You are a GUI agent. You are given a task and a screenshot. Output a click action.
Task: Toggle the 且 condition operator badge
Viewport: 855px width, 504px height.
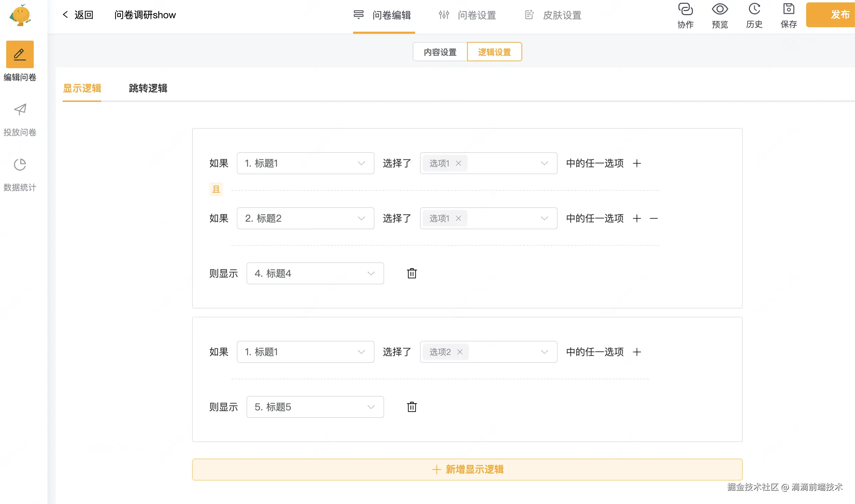(x=216, y=189)
